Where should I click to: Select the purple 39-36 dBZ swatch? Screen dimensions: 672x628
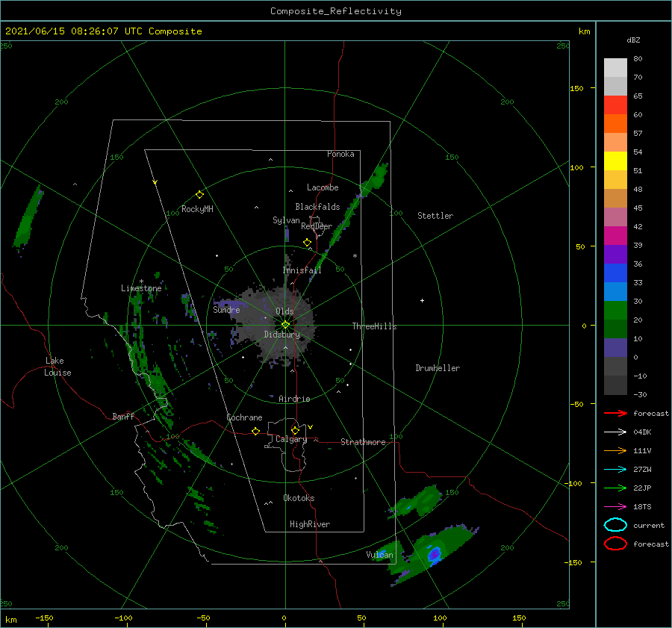[x=615, y=254]
